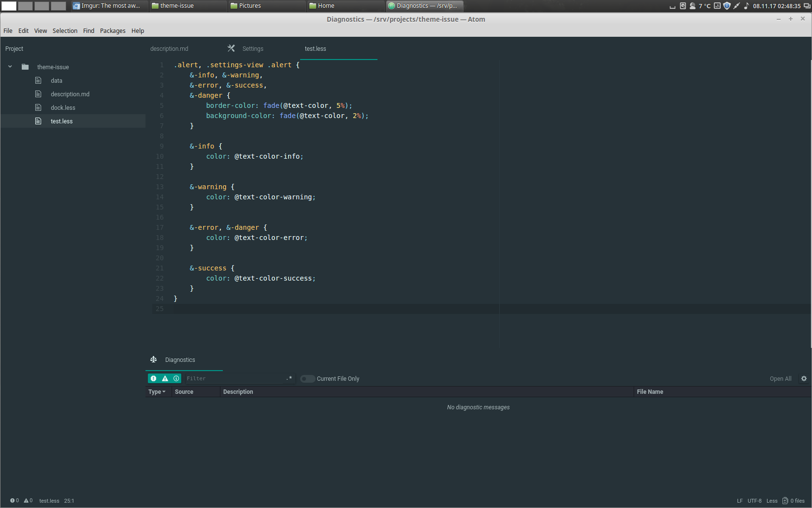The width and height of the screenshot is (812, 508).
Task: Open description.md from the project tree
Action: [x=70, y=94]
